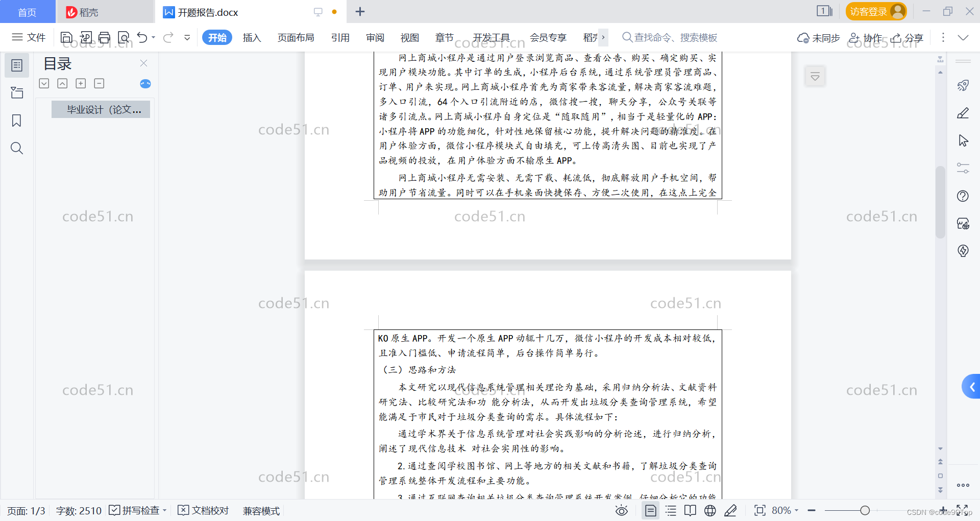The width and height of the screenshot is (980, 521).
Task: Expand the quick access toolbar customization
Action: [x=187, y=37]
